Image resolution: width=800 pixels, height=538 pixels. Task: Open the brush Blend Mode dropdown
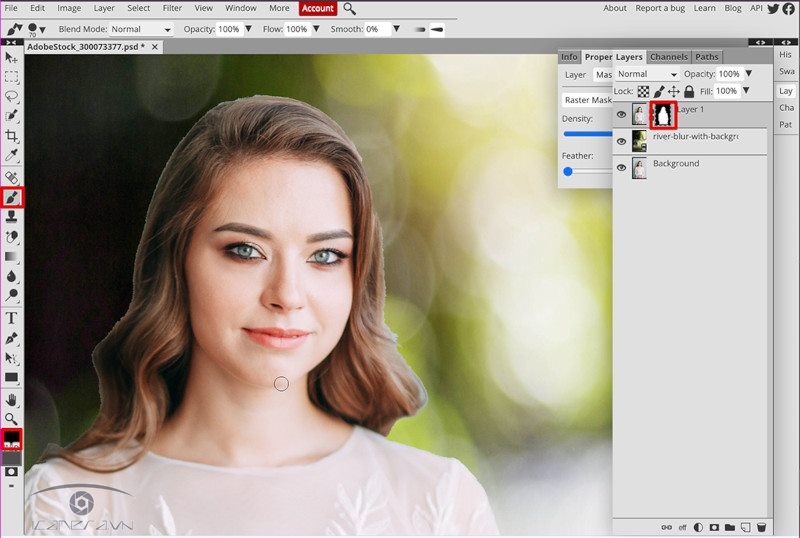(x=140, y=30)
